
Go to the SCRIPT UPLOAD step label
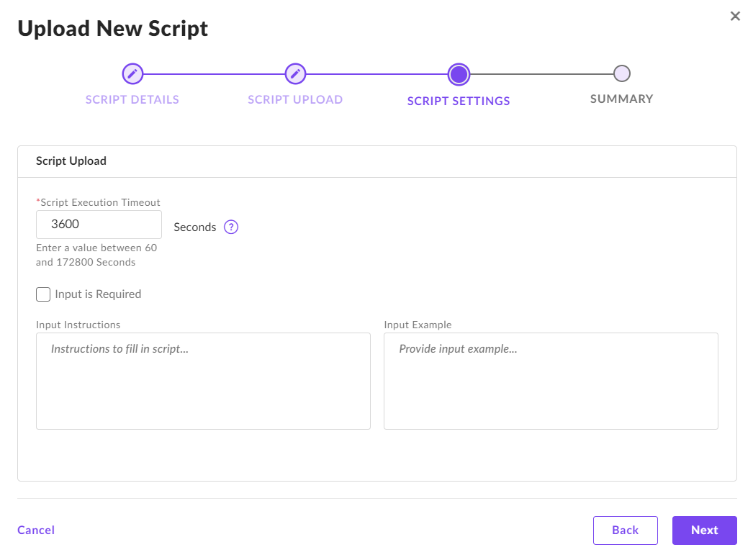295,99
